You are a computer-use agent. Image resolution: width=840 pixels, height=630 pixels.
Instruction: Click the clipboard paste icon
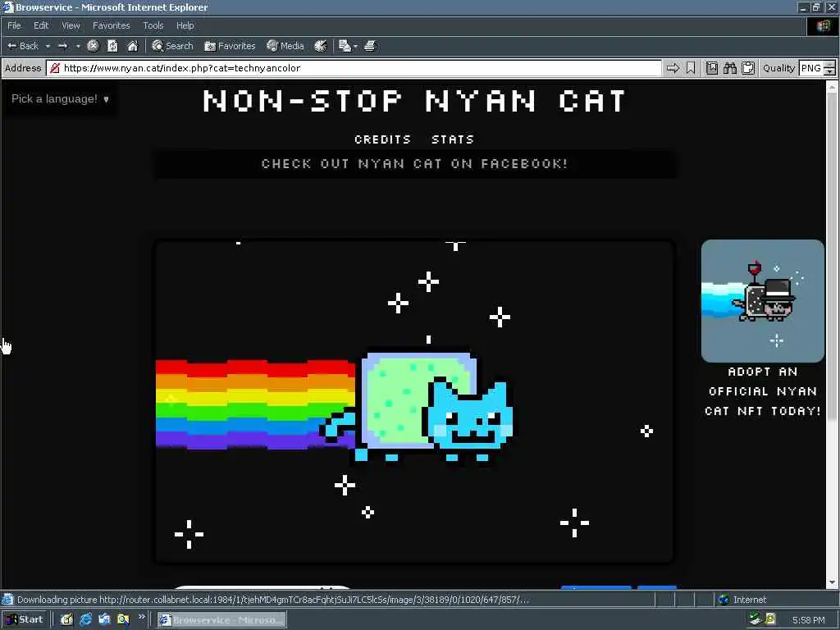coord(748,68)
